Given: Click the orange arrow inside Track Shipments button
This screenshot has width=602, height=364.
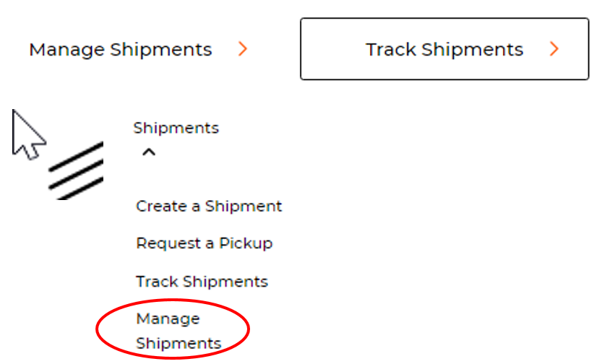Looking at the screenshot, I should pos(554,49).
